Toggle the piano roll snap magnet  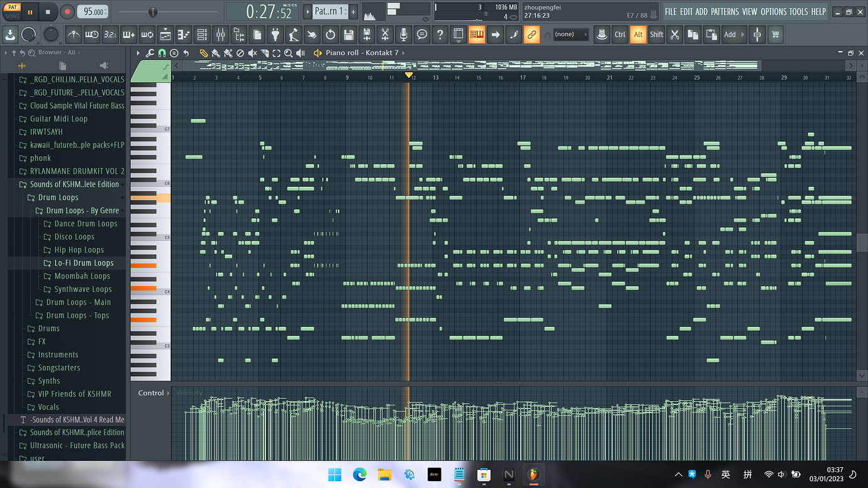(x=162, y=53)
